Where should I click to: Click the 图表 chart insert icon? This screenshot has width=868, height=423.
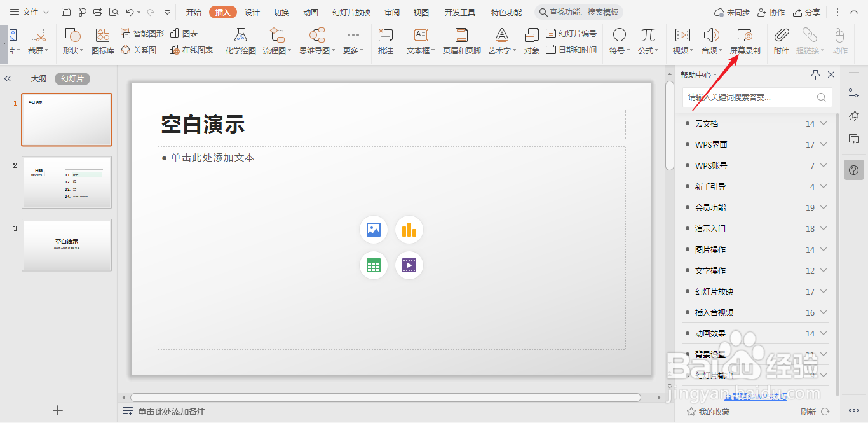click(x=184, y=35)
